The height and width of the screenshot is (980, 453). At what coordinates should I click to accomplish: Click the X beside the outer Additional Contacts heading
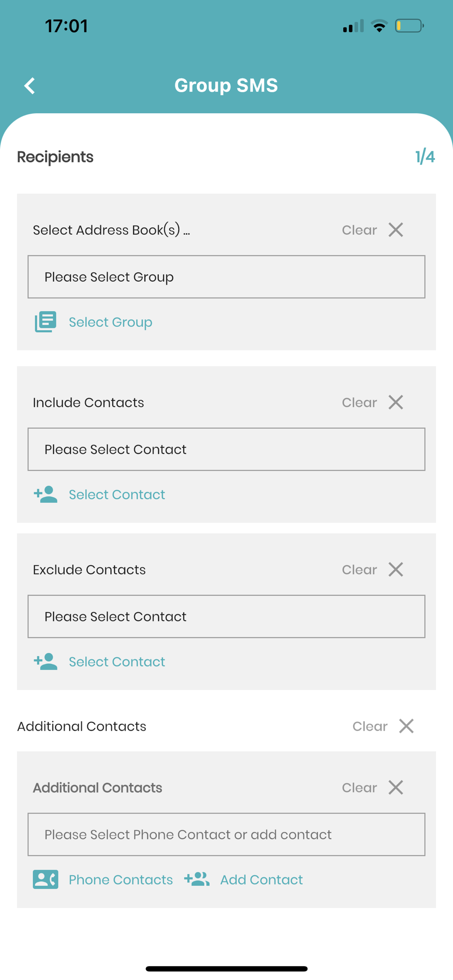(406, 726)
